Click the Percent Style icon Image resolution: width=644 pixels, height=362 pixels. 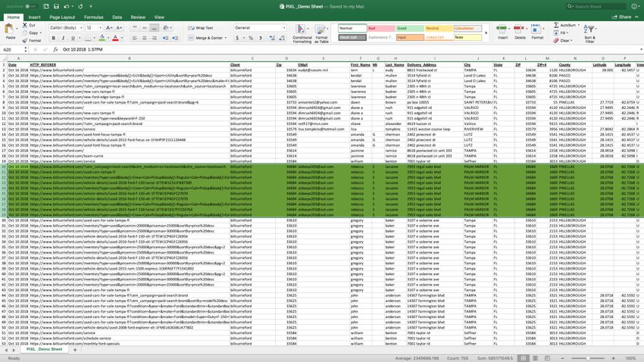click(x=251, y=38)
